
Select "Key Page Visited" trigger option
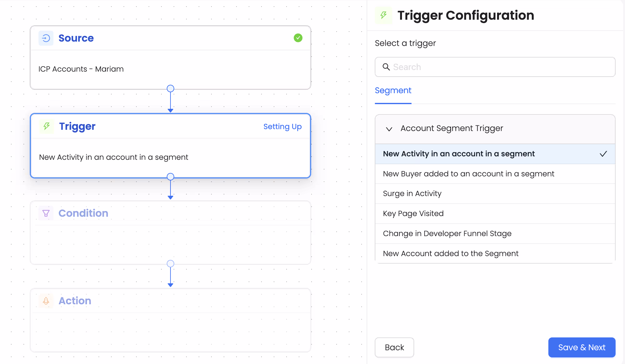click(x=413, y=213)
